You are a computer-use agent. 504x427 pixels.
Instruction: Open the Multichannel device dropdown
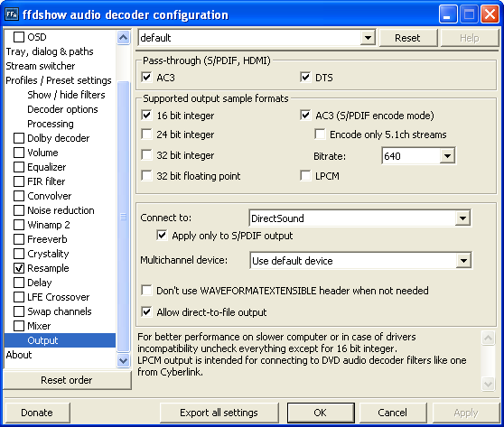[463, 261]
